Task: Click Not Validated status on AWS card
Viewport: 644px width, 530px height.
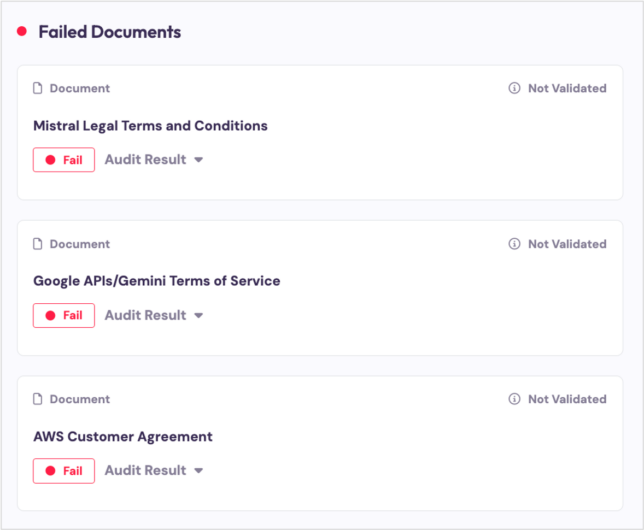Action: (566, 399)
